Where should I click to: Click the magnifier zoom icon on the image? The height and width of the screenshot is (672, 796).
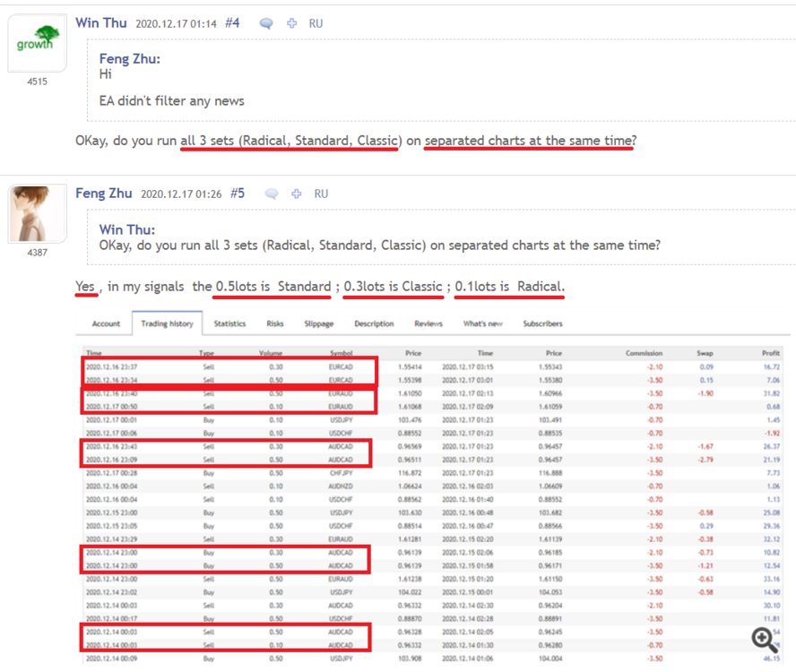[x=765, y=640]
